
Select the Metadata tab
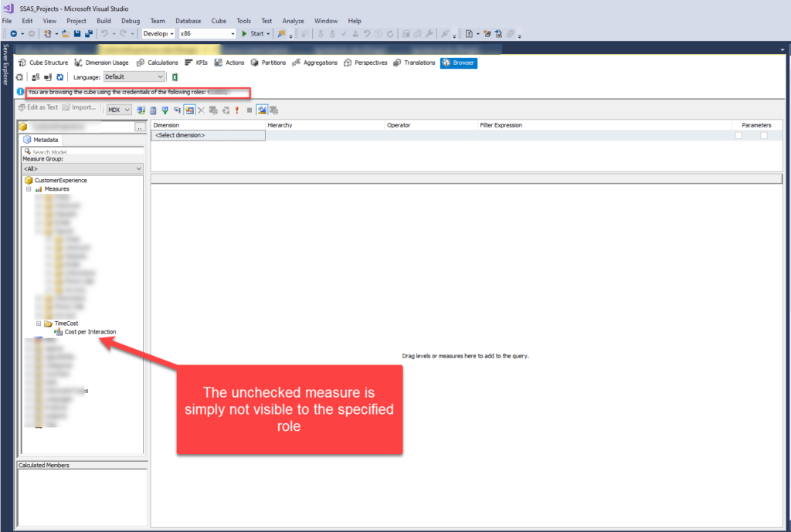(41, 140)
